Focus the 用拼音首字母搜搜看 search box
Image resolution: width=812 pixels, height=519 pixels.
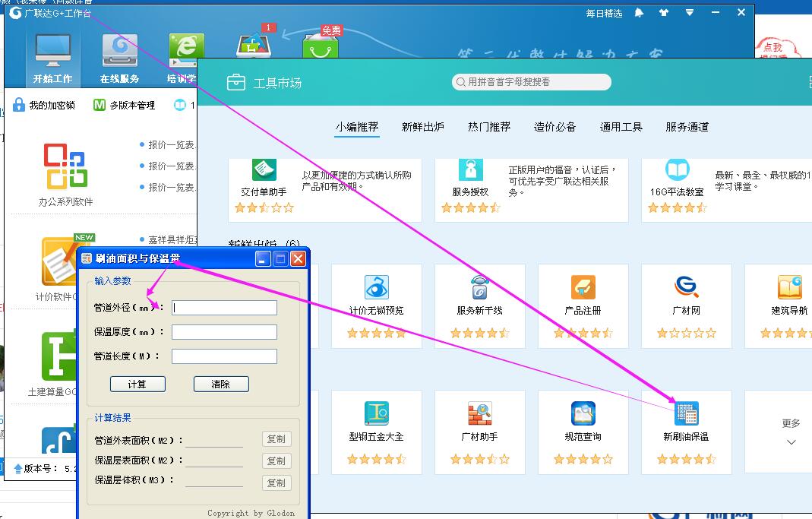[x=531, y=82]
